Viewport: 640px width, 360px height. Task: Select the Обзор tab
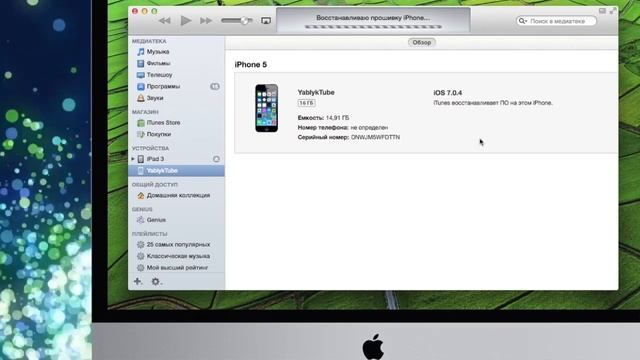(422, 42)
